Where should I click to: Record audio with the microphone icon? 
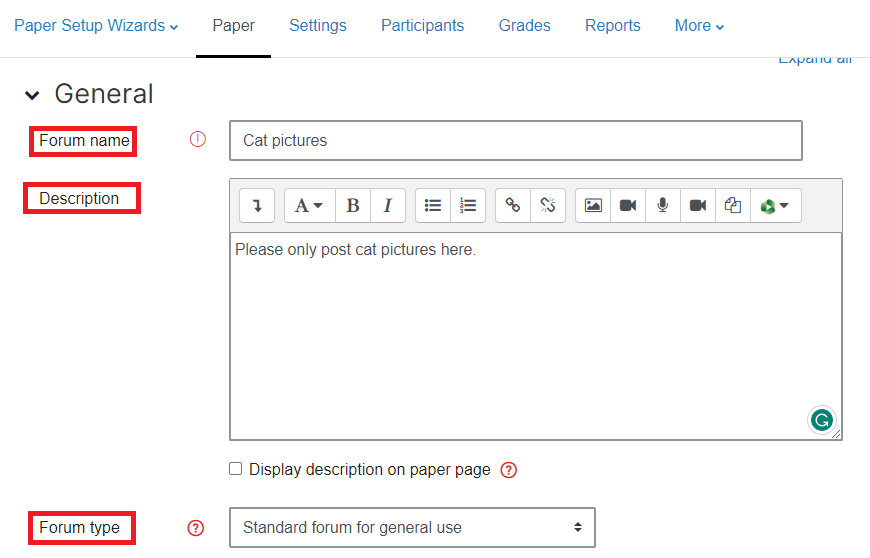[x=662, y=205]
